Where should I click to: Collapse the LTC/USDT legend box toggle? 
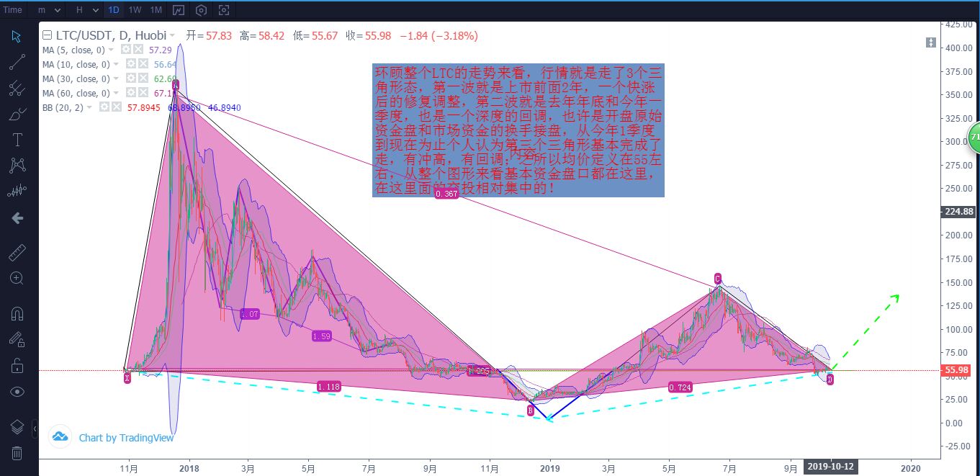[48, 35]
